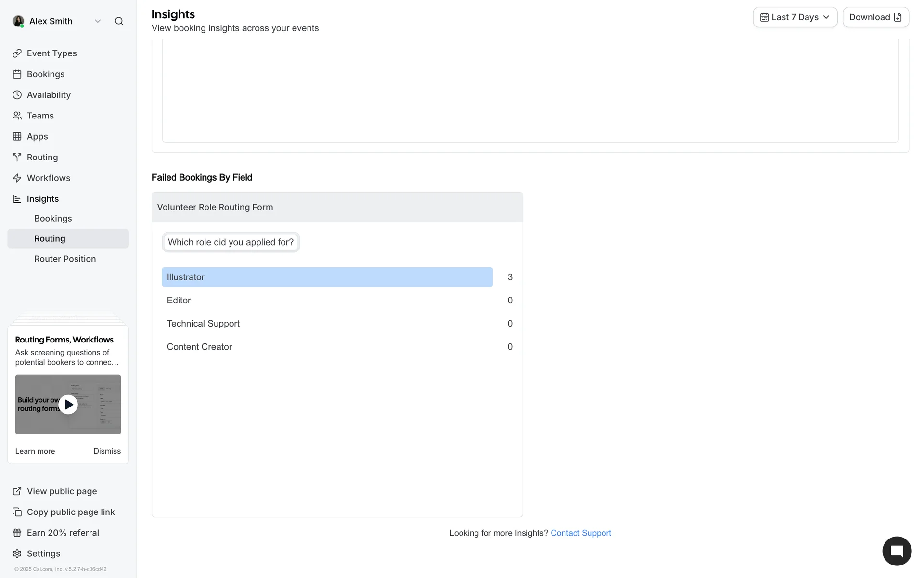Select 'Which role did you applied for?' tab
The image size is (924, 578).
pyautogui.click(x=231, y=242)
